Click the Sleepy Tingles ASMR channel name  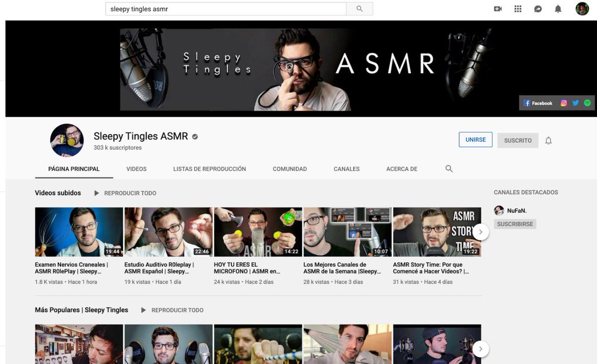(x=141, y=136)
